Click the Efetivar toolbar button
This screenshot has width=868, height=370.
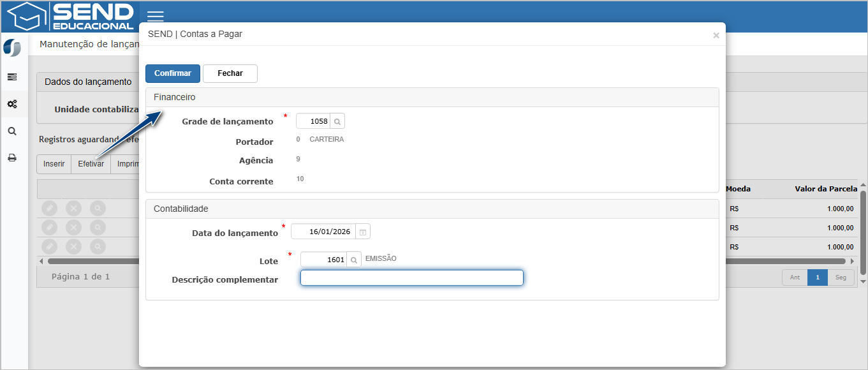click(x=91, y=164)
